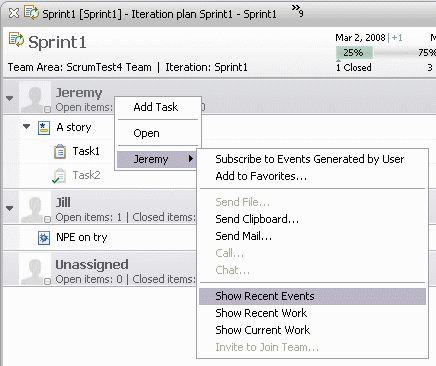This screenshot has width=436, height=366.
Task: Choose Open from context menu
Action: (158, 133)
